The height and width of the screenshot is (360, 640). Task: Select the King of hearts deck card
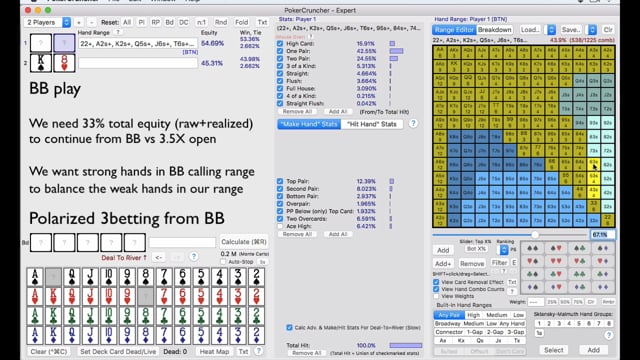[53, 297]
